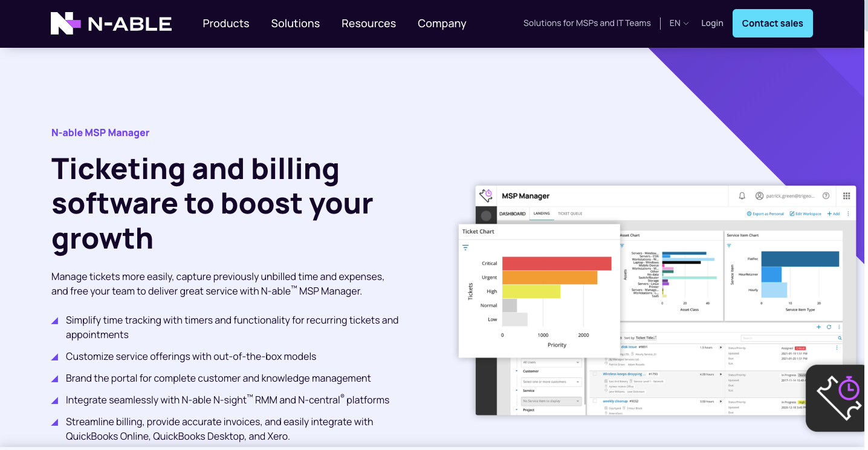
Task: Collapse the Service filter section
Action: click(x=517, y=390)
